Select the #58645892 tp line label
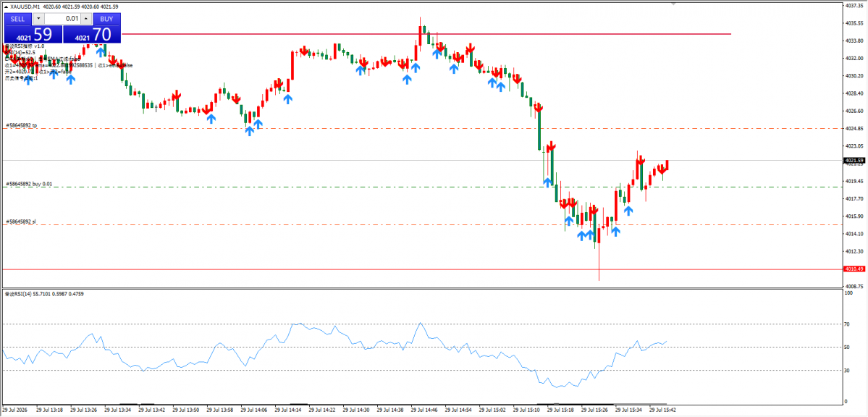Screen dimensions: 868x417 point(21,126)
